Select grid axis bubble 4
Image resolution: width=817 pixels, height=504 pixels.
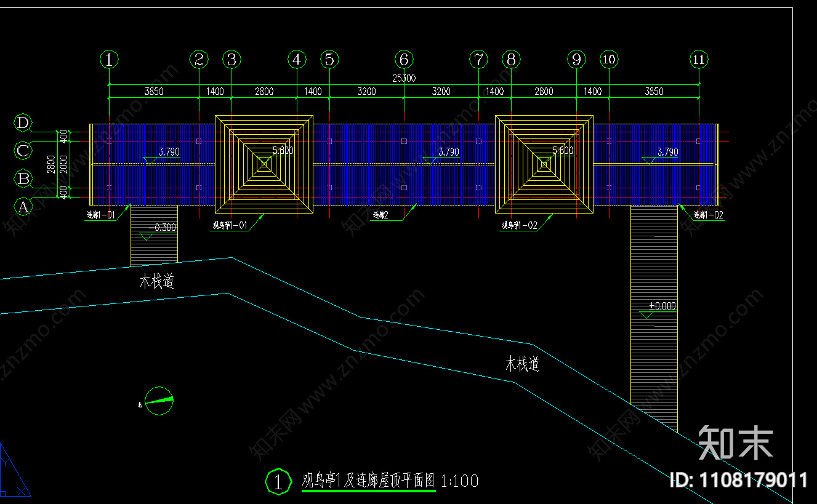297,60
